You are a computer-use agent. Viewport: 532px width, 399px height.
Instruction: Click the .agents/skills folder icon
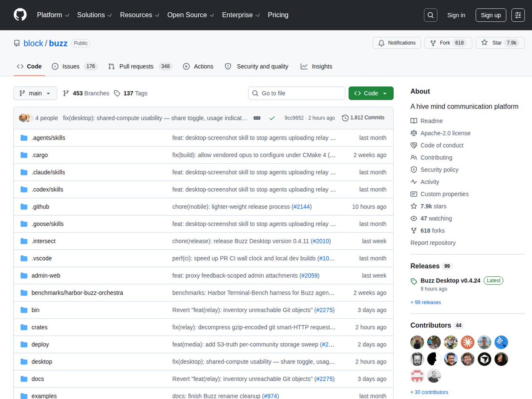click(24, 138)
